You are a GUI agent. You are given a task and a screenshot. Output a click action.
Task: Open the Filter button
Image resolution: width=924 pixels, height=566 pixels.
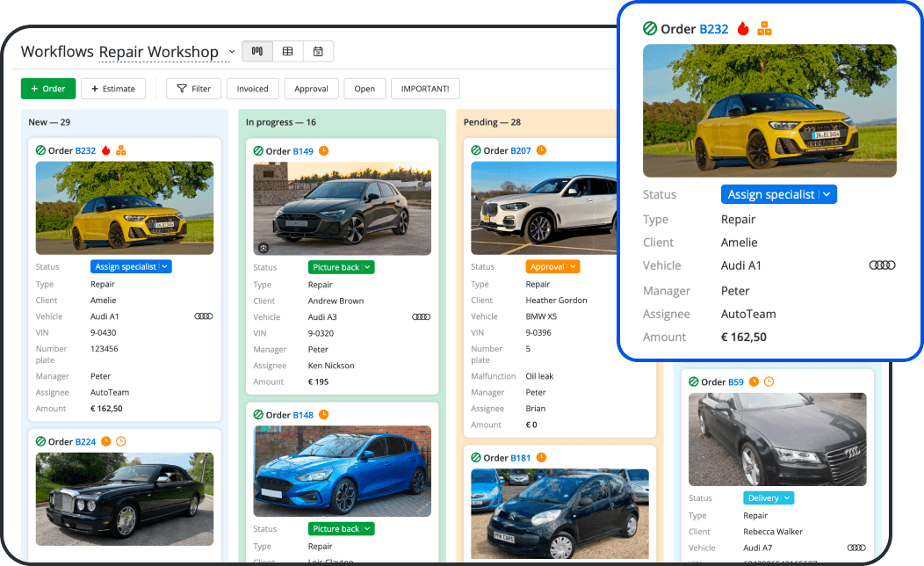[x=193, y=89]
